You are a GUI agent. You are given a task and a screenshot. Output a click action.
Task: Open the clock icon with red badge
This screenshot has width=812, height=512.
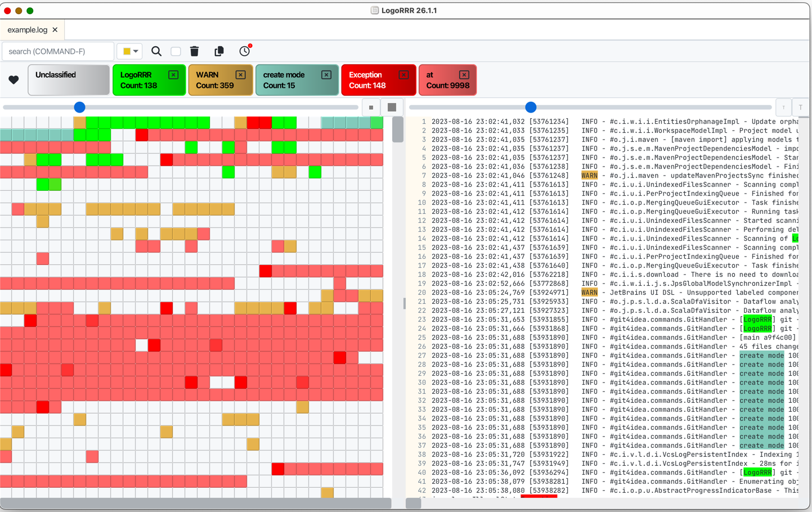click(x=245, y=51)
